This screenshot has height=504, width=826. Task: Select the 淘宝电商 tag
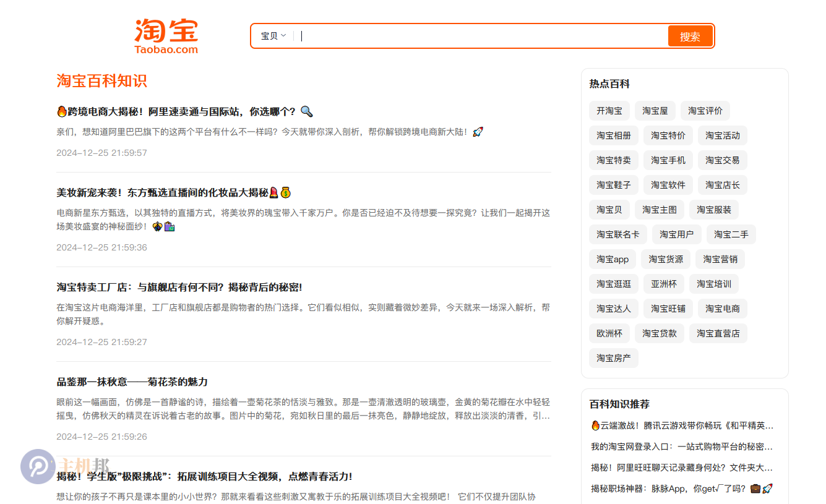[723, 309]
